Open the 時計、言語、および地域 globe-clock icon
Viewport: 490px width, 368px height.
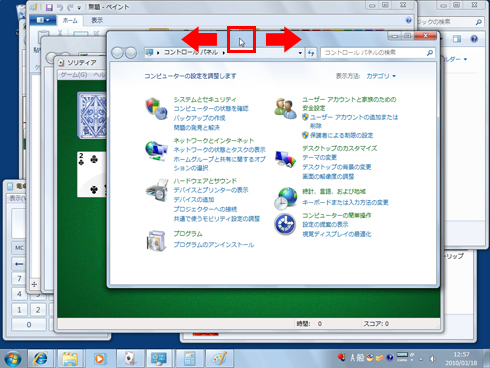(x=286, y=198)
